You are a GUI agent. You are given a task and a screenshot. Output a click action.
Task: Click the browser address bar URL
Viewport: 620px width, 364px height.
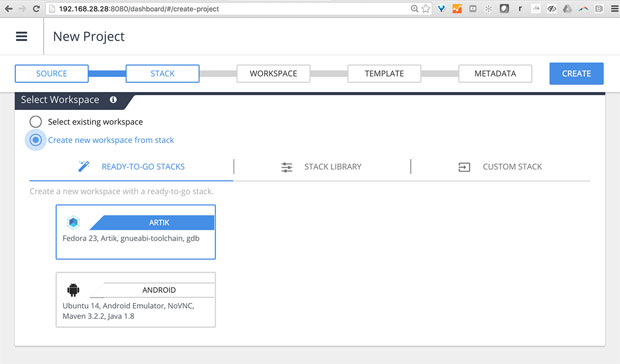(x=139, y=9)
